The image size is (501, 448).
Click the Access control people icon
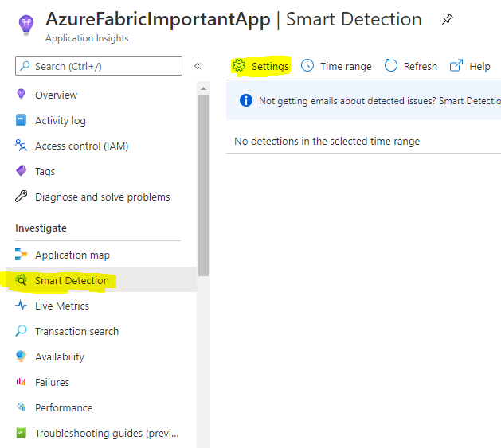[x=21, y=146]
